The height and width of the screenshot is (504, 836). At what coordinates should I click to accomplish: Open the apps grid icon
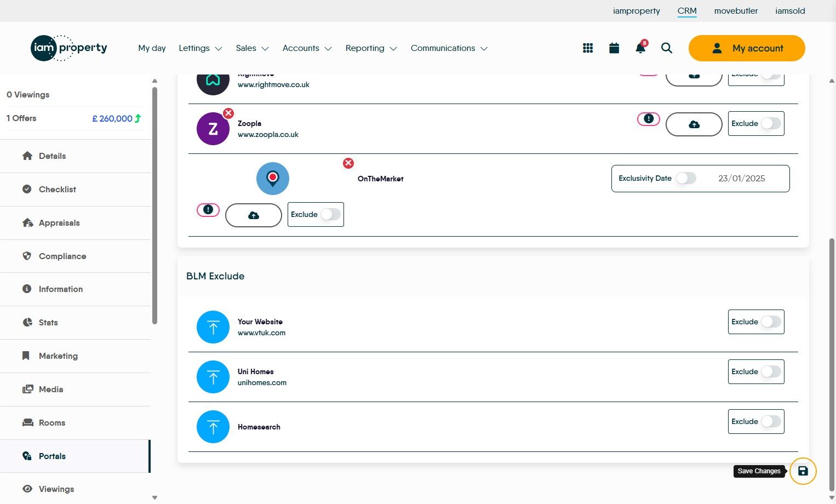588,48
